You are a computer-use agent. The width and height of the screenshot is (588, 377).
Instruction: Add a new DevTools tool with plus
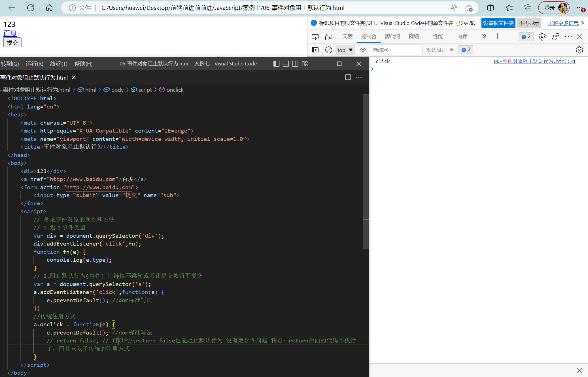(x=498, y=36)
